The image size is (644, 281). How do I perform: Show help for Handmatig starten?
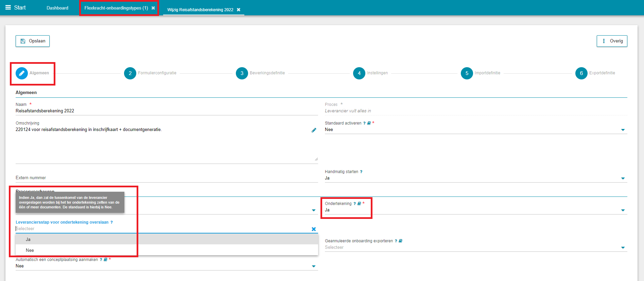pos(361,172)
